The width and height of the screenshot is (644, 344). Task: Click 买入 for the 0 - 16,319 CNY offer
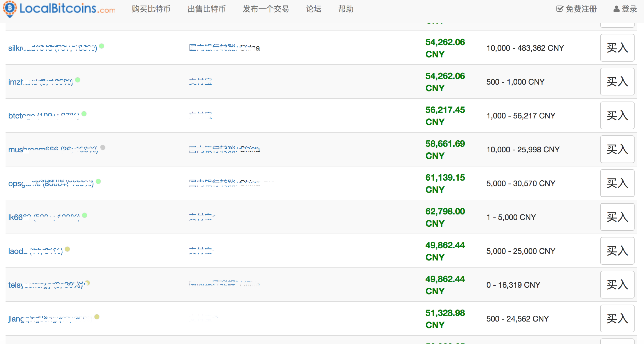(x=617, y=285)
